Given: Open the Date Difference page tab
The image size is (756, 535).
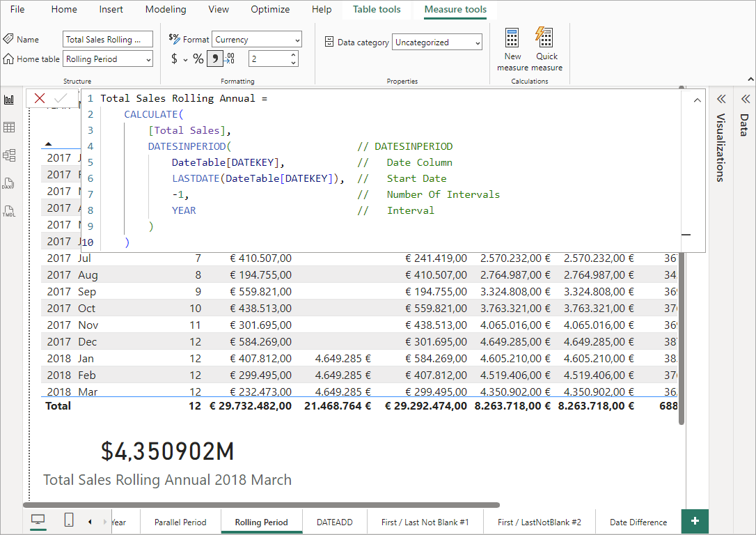Looking at the screenshot, I should (638, 522).
